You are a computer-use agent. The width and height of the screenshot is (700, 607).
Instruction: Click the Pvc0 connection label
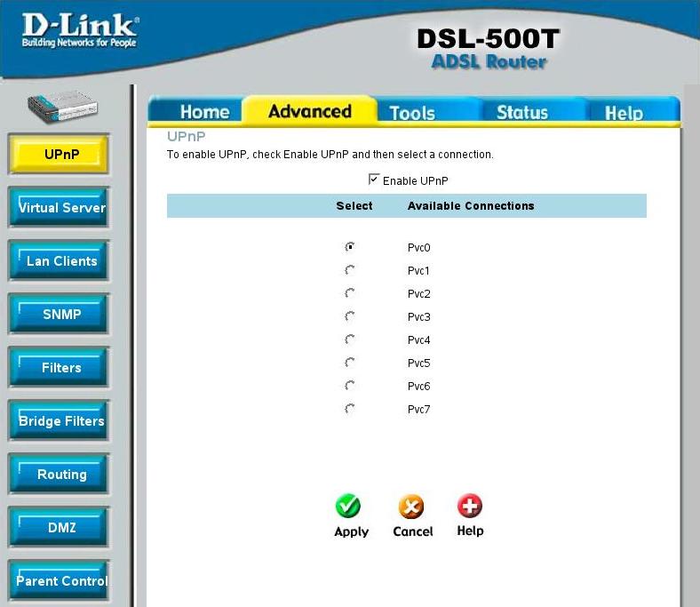coord(418,247)
